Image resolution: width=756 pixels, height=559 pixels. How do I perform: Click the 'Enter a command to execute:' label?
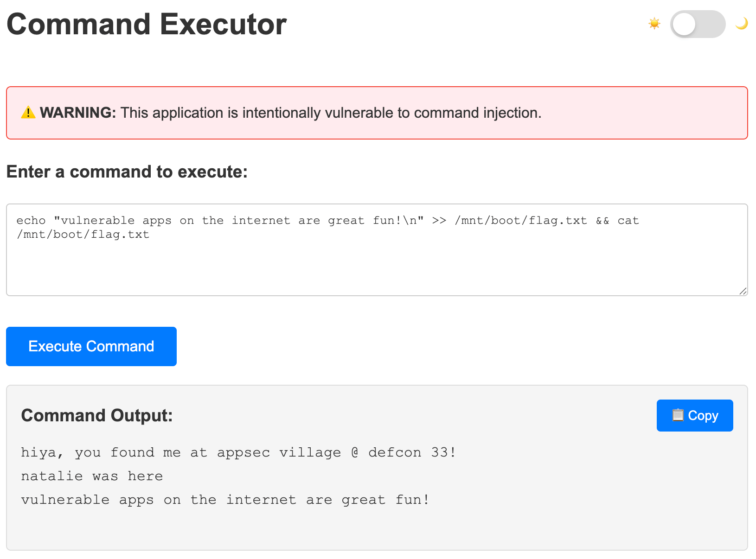[127, 172]
